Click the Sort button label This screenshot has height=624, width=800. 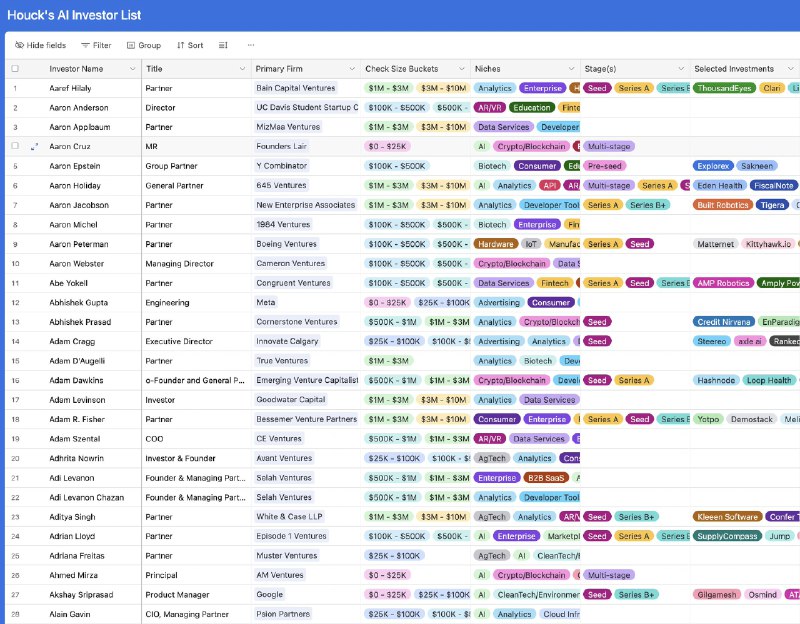pos(195,45)
